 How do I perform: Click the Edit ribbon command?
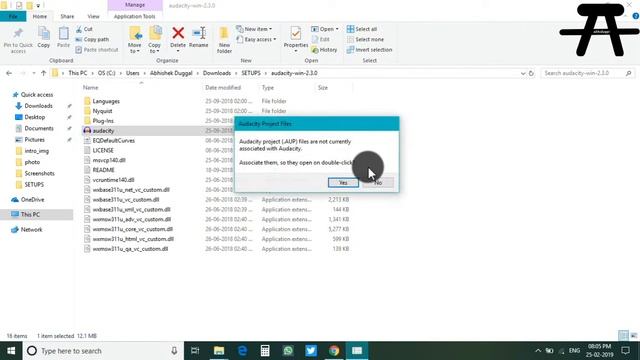[x=321, y=40]
